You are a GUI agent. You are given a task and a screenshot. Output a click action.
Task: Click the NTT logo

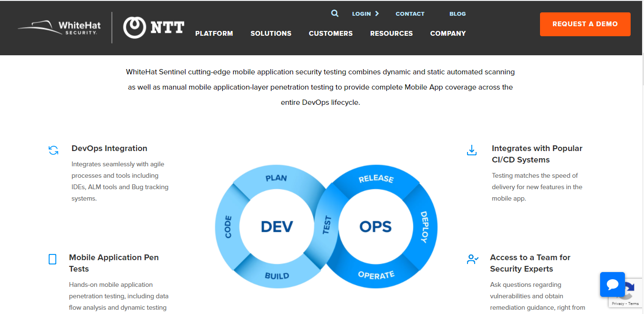click(x=154, y=27)
